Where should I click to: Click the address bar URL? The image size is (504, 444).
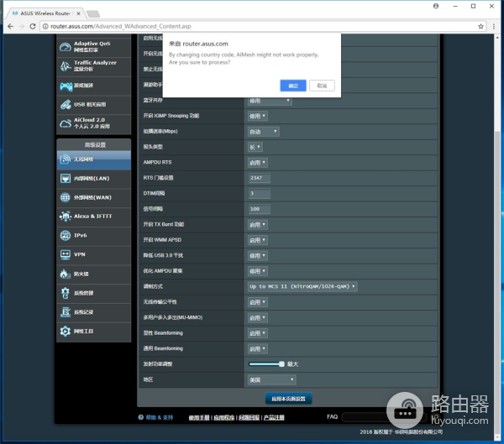pyautogui.click(x=120, y=26)
